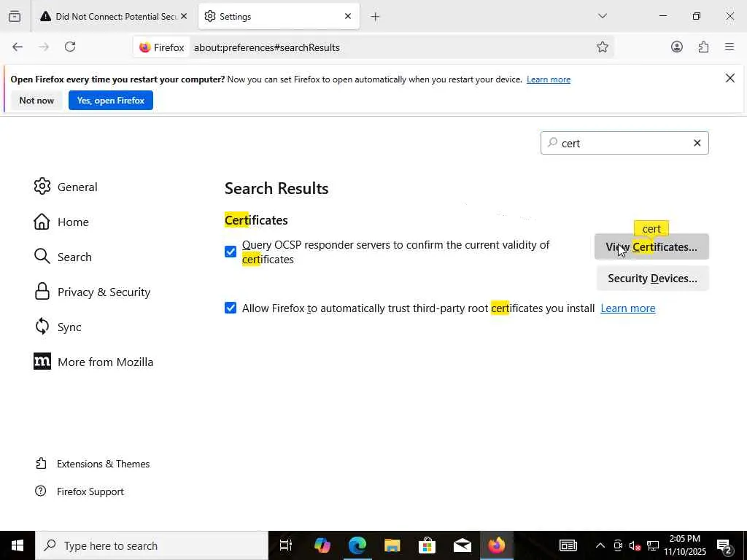
Task: Clear the settings search field
Action: point(697,143)
